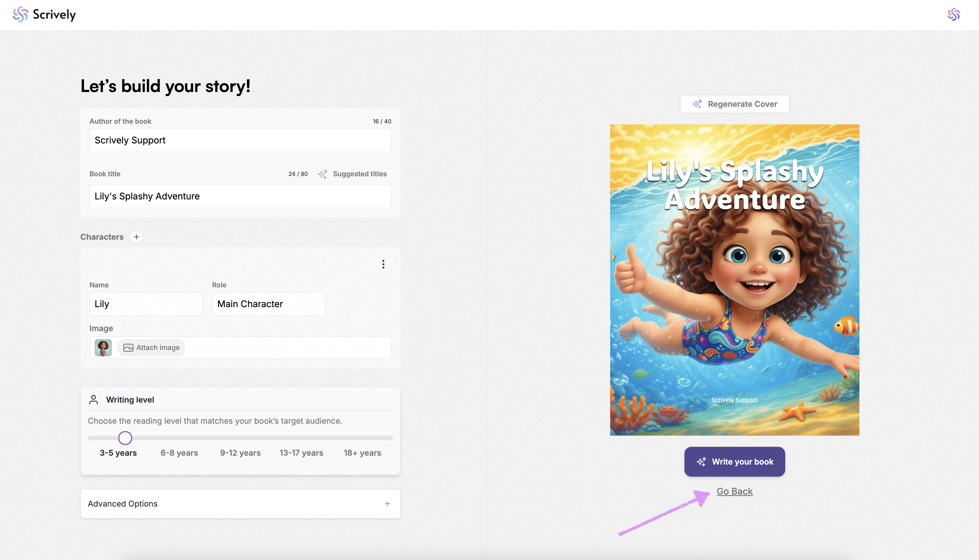
Task: Click the sparkle icon beside Suggested titles
Action: 323,174
